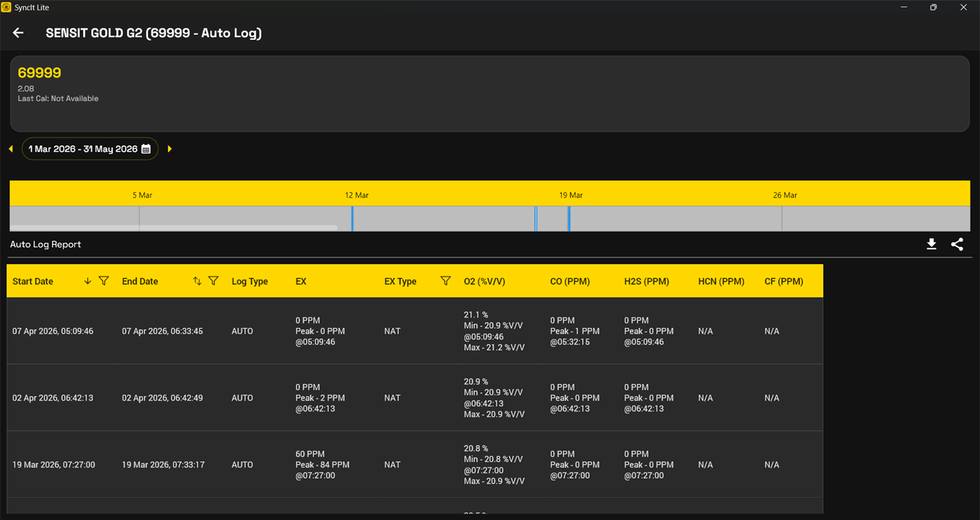Image resolution: width=980 pixels, height=520 pixels.
Task: Click the O2 cell showing 21.1 %
Action: pyautogui.click(x=493, y=331)
